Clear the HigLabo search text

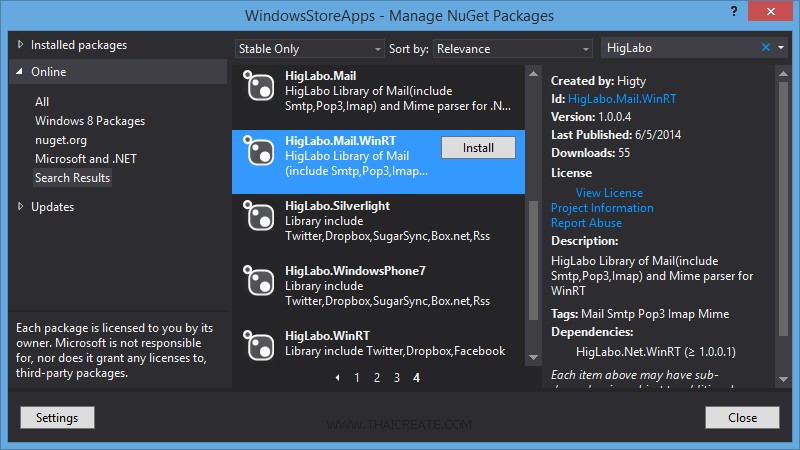(766, 48)
